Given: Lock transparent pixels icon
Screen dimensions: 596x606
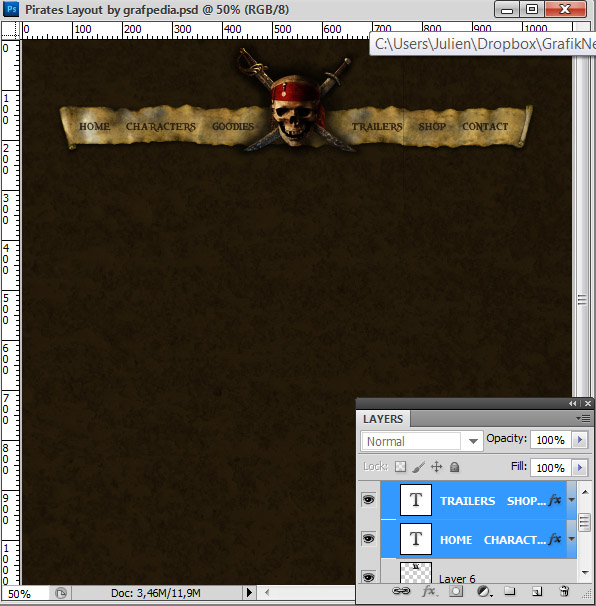Looking at the screenshot, I should (x=400, y=467).
